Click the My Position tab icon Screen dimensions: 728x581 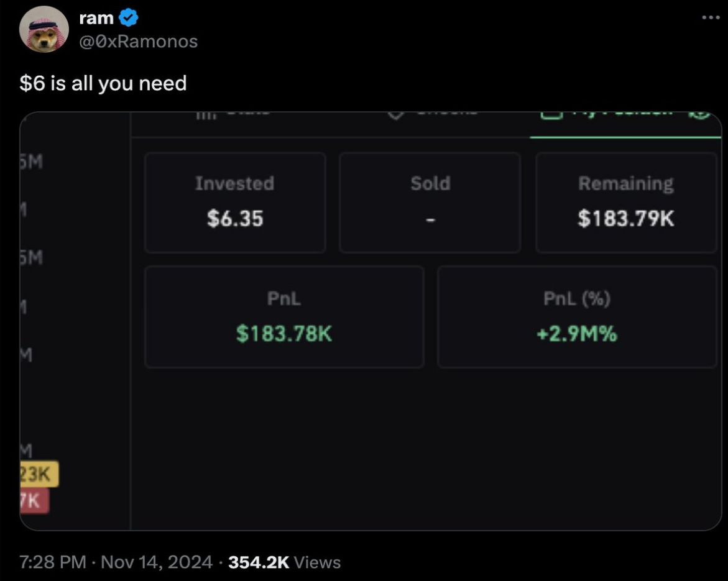coord(551,114)
